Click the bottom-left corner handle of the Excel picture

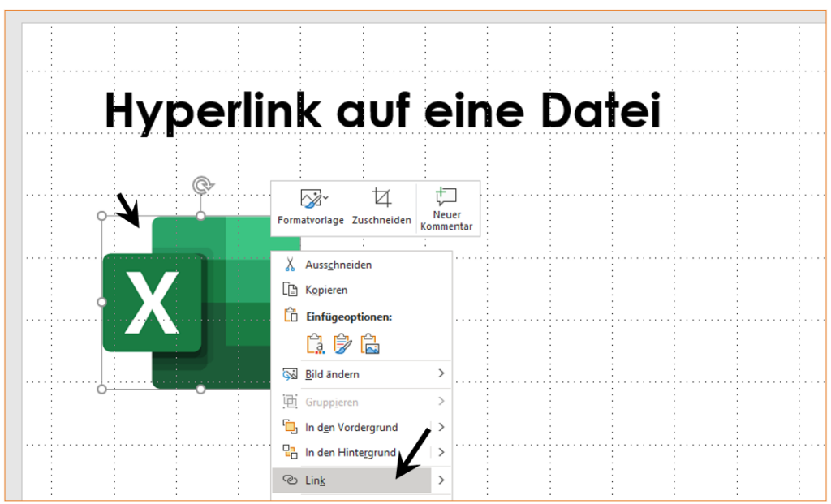tap(102, 390)
